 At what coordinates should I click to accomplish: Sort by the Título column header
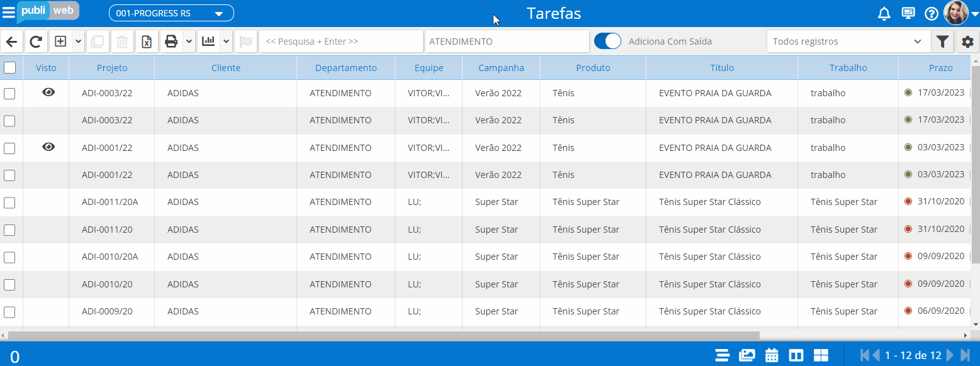[x=722, y=68]
